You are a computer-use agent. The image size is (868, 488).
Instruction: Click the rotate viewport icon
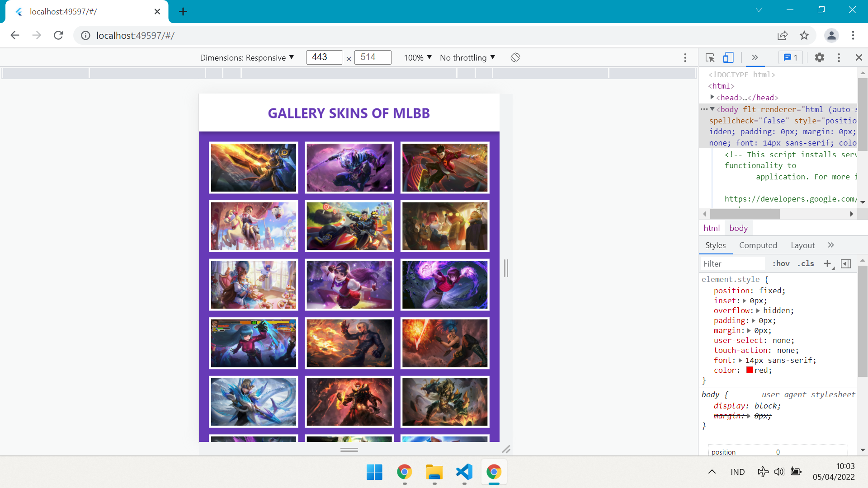coord(515,57)
